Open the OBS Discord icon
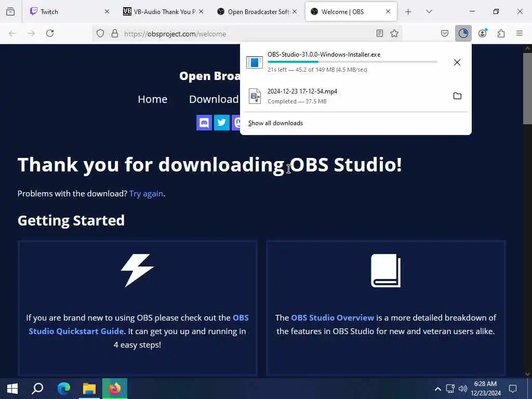Viewport: 532px width, 399px height. pos(204,123)
